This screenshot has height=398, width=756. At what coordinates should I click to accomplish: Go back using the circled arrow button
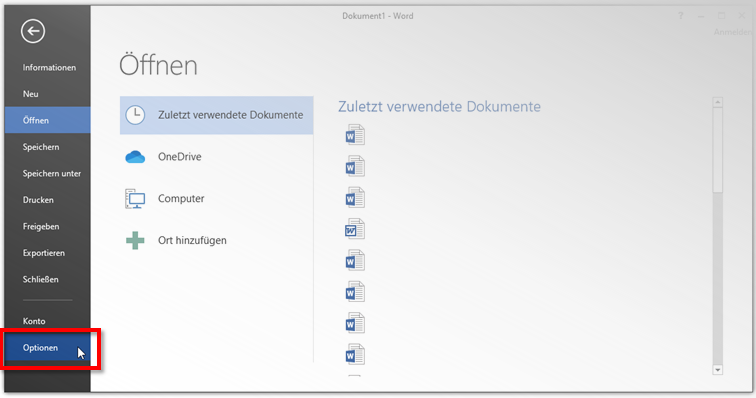pos(33,31)
